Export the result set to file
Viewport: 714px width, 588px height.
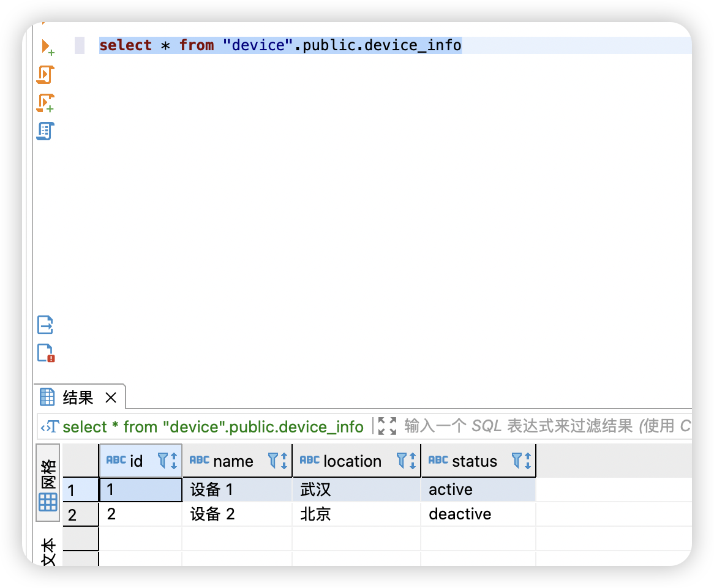45,325
